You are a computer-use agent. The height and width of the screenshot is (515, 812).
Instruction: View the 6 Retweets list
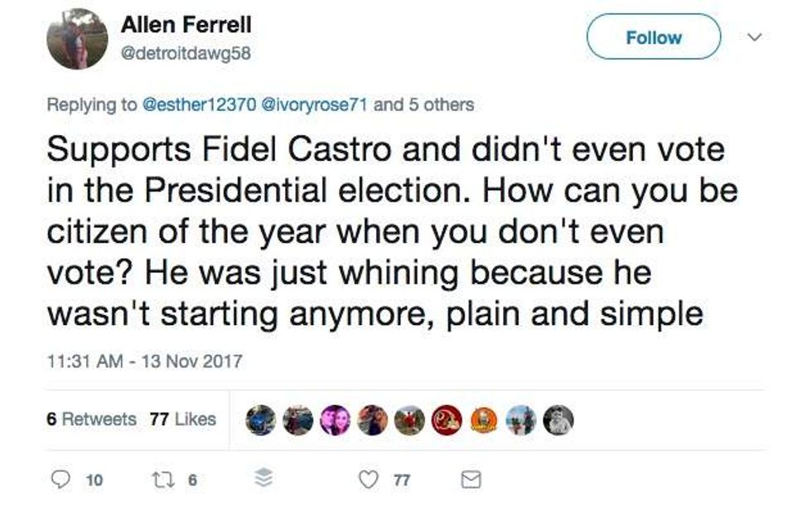pos(91,419)
